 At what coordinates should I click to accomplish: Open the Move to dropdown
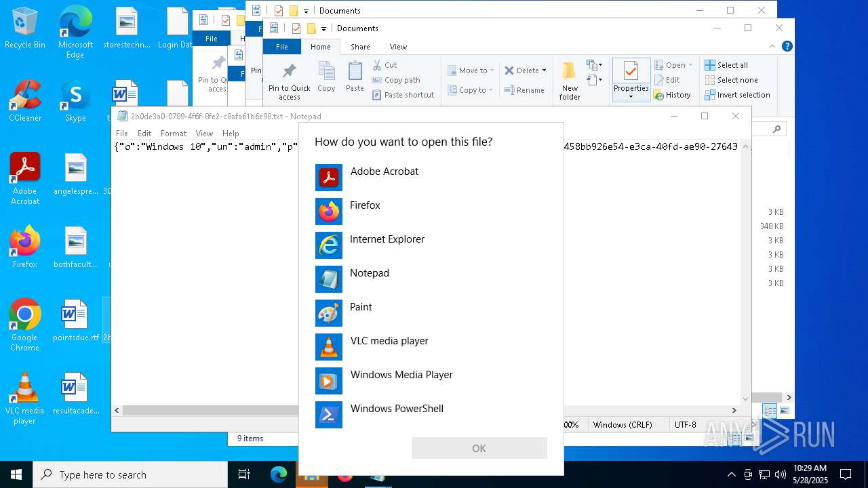(471, 70)
